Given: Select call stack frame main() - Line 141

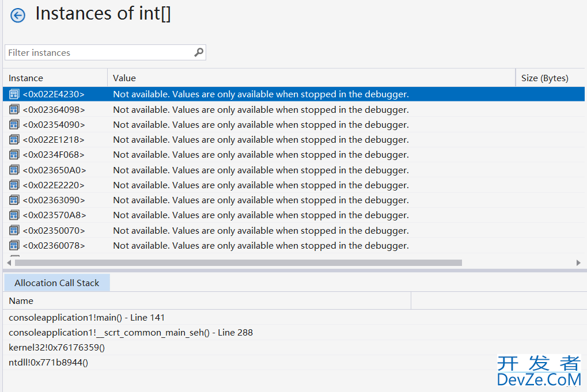Looking at the screenshot, I should (x=87, y=318).
